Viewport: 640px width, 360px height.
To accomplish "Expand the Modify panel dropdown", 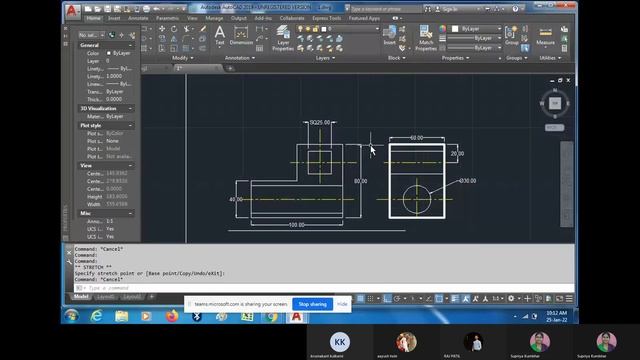I will pos(182,58).
